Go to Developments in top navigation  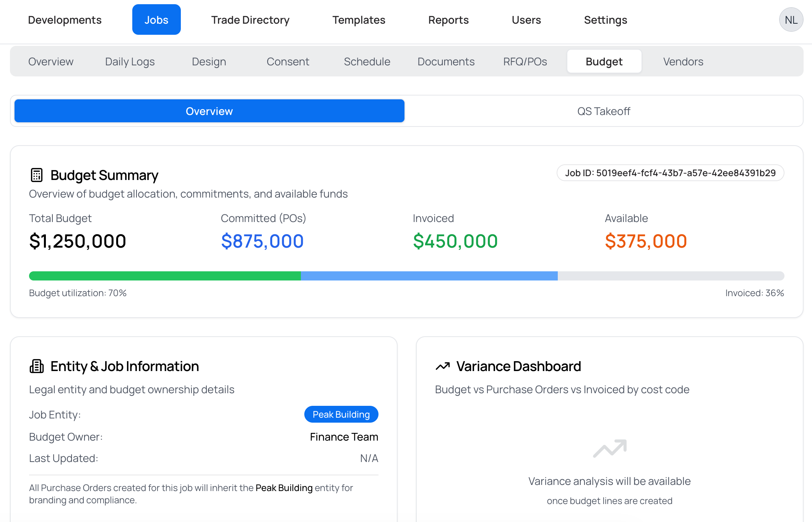click(x=65, y=19)
